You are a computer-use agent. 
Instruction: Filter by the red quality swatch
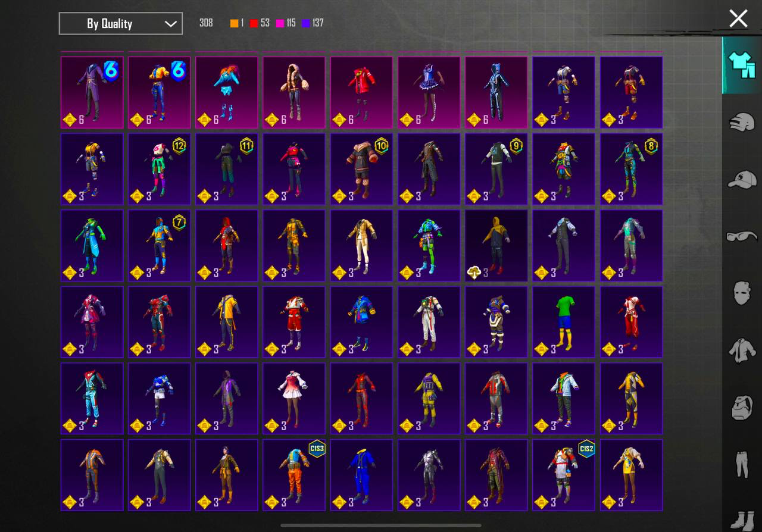[254, 23]
